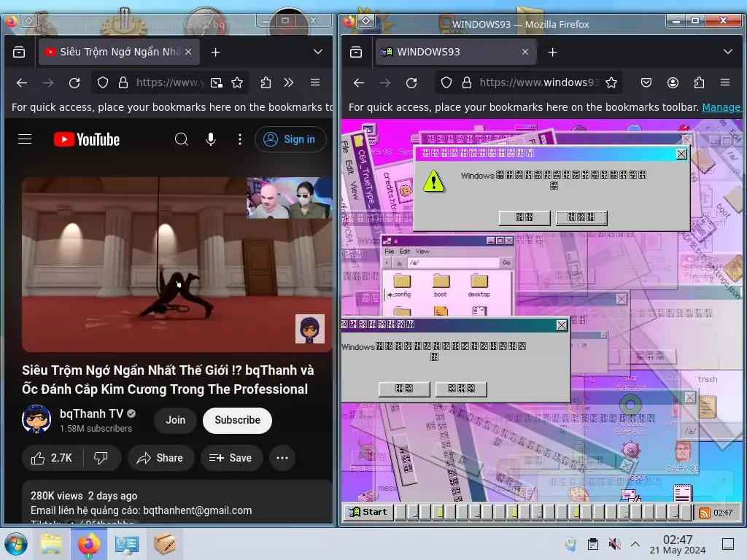Subscribe to bqThanh TV

(x=237, y=420)
